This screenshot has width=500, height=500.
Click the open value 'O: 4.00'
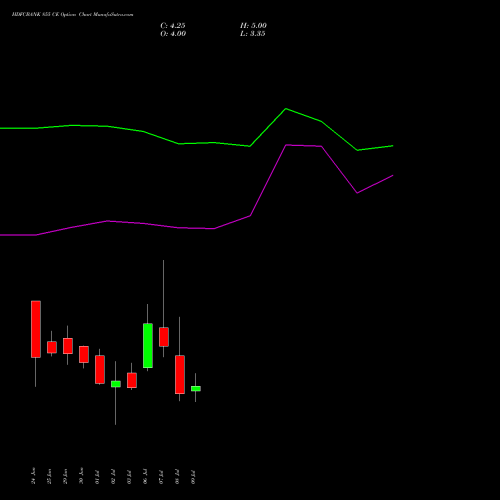(x=173, y=34)
